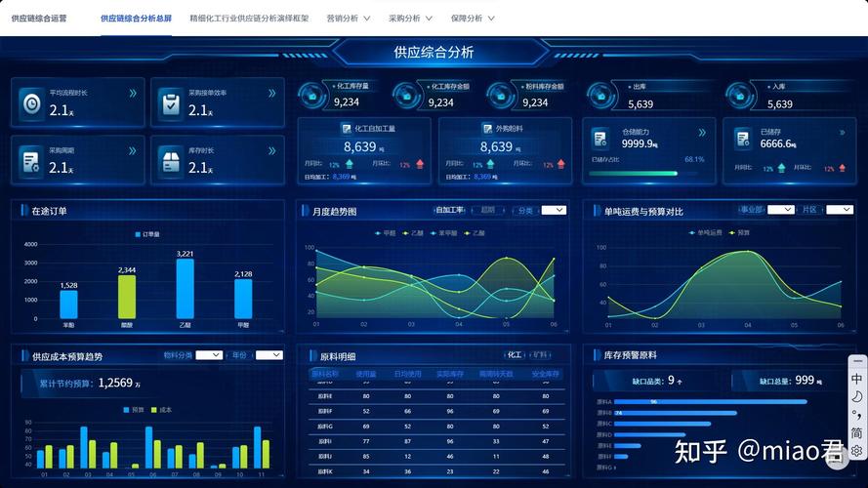The height and width of the screenshot is (488, 868).
Task: Click the green up arrow in 已储存 card
Action: tap(781, 168)
